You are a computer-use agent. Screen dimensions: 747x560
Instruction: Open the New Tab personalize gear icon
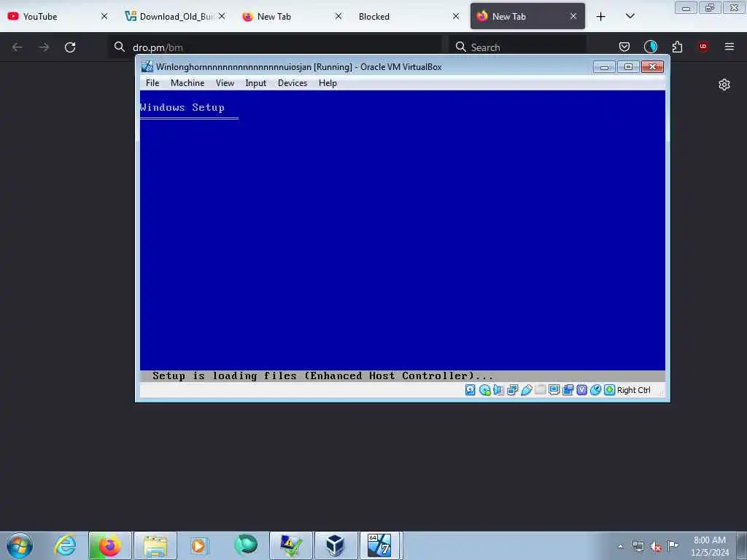tap(724, 85)
